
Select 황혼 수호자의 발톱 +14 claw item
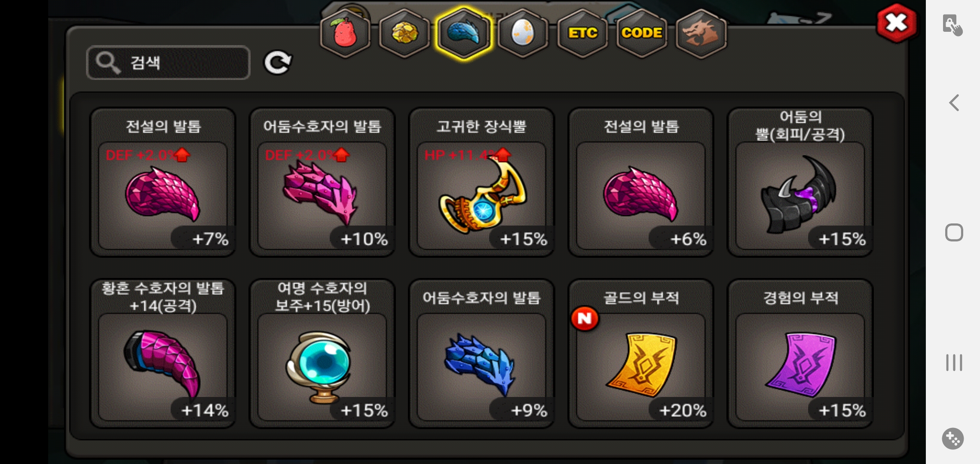coord(163,354)
